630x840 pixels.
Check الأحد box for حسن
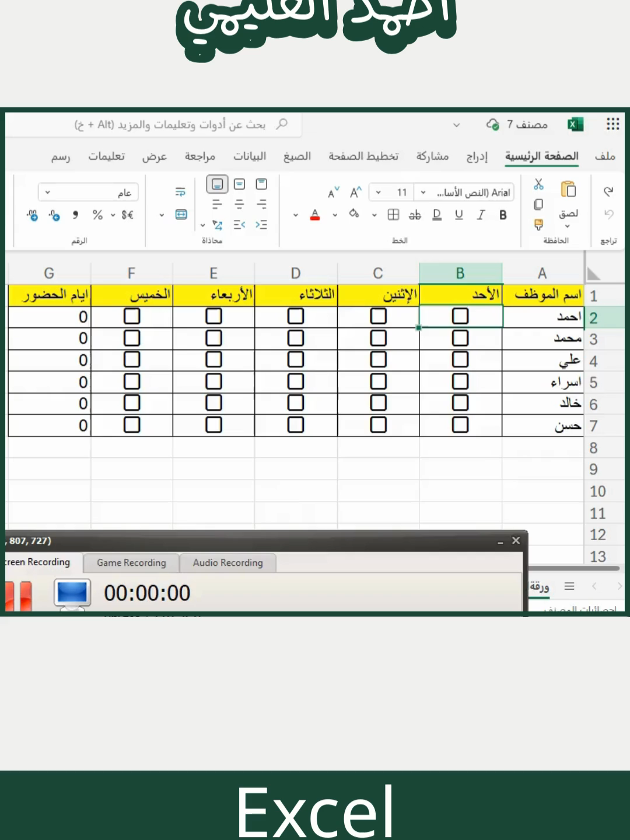click(x=460, y=425)
